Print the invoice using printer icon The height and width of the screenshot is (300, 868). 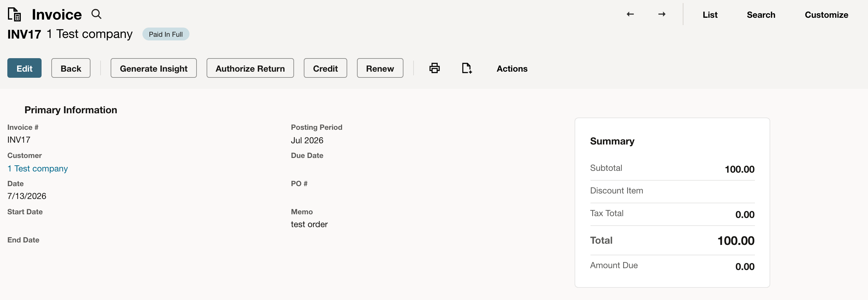click(x=434, y=68)
